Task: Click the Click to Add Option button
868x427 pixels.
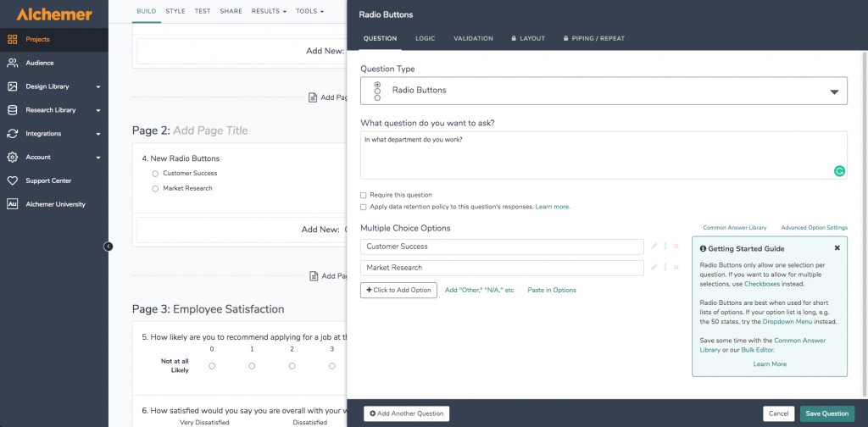Action: click(398, 290)
